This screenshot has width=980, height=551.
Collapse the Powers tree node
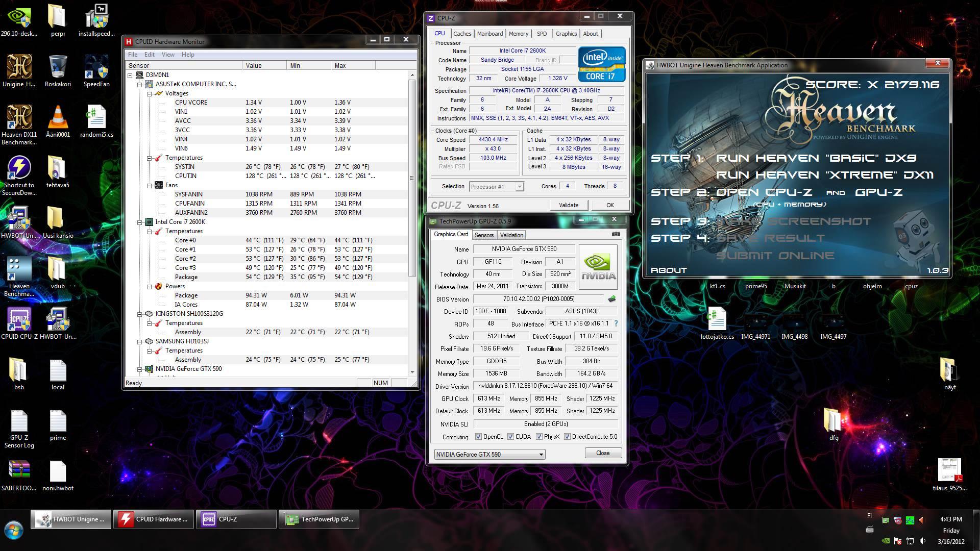pos(150,286)
